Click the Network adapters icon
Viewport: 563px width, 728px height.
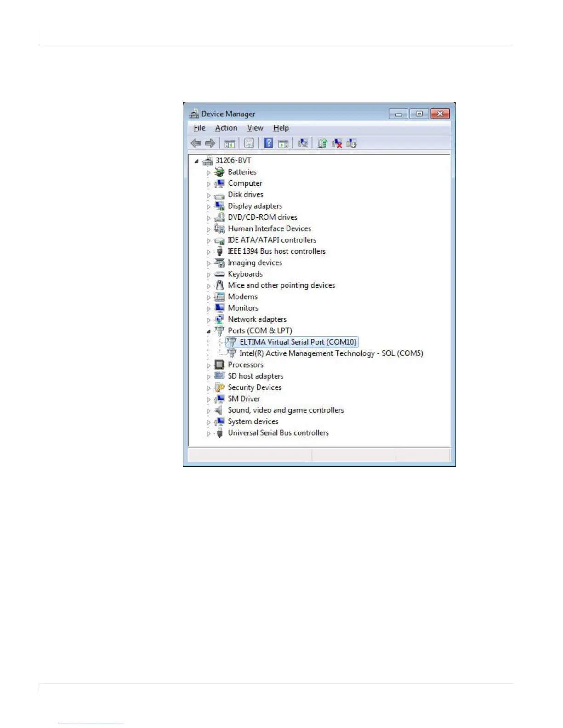[219, 319]
